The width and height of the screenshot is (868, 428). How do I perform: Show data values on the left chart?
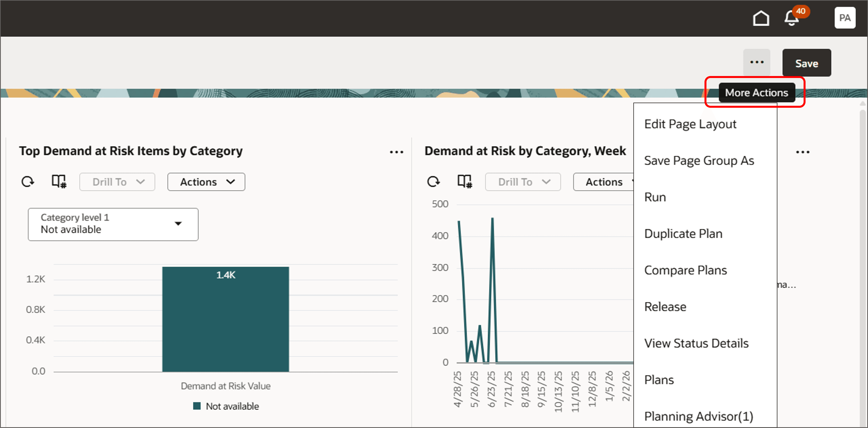pyautogui.click(x=59, y=182)
